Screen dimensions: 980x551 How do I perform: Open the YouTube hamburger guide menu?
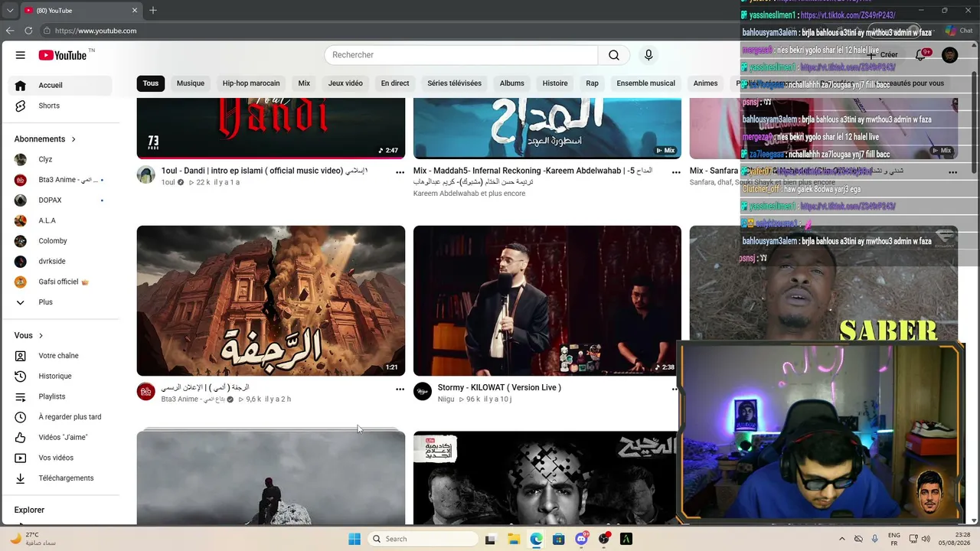point(21,55)
